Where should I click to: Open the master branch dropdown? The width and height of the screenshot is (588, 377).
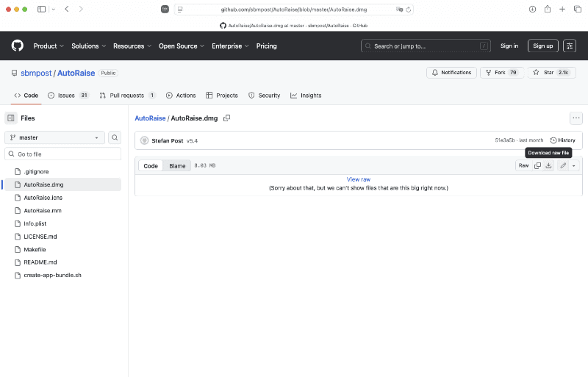point(55,137)
